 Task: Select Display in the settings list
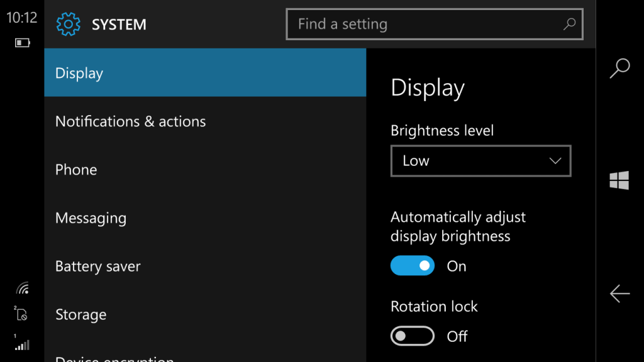[x=205, y=73]
